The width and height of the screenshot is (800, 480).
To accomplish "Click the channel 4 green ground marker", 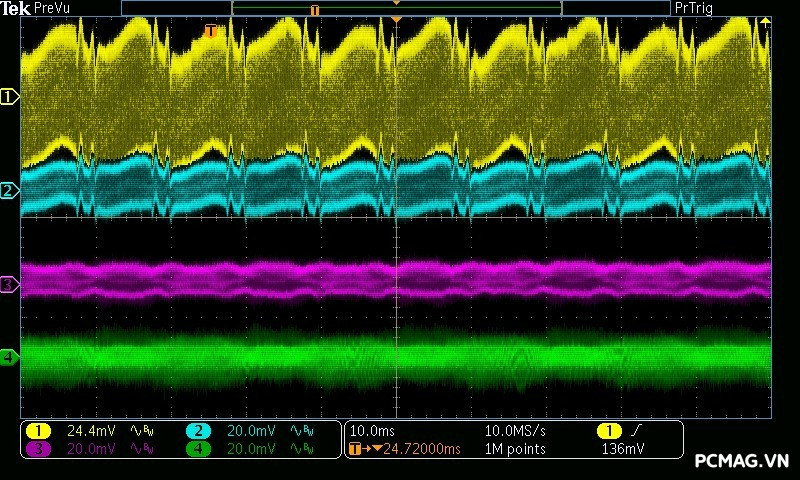I will tap(9, 357).
